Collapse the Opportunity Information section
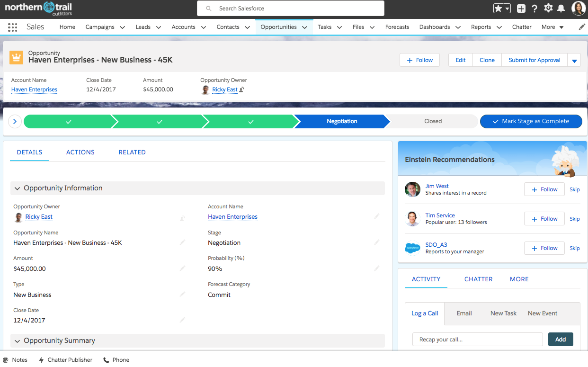Viewport: 588px width, 367px height. (x=18, y=188)
